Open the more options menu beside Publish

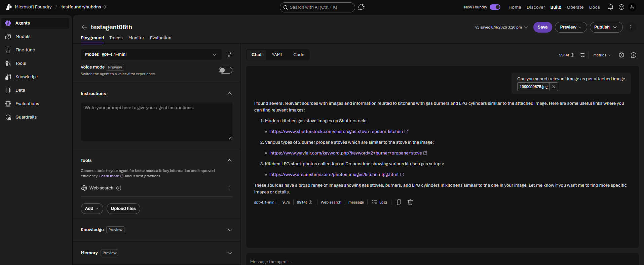coord(631,27)
